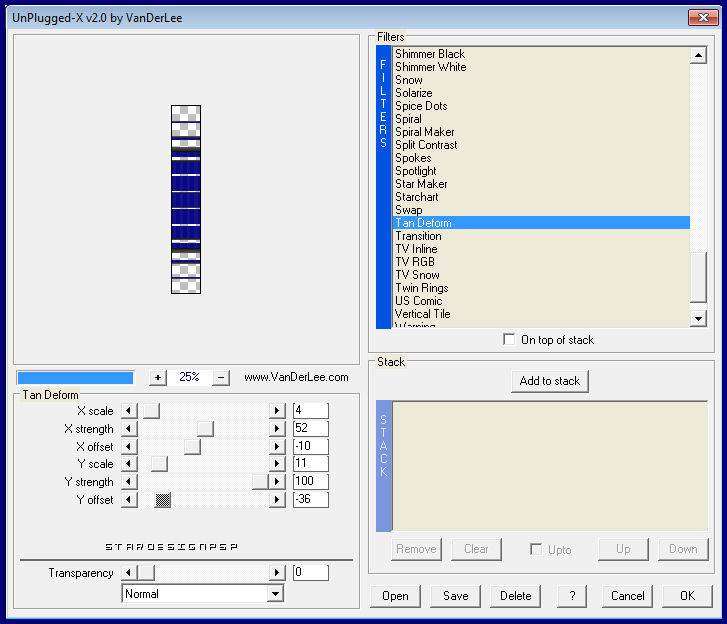The width and height of the screenshot is (727, 624).
Task: Click left arrow of X strength slider
Action: pyautogui.click(x=129, y=428)
